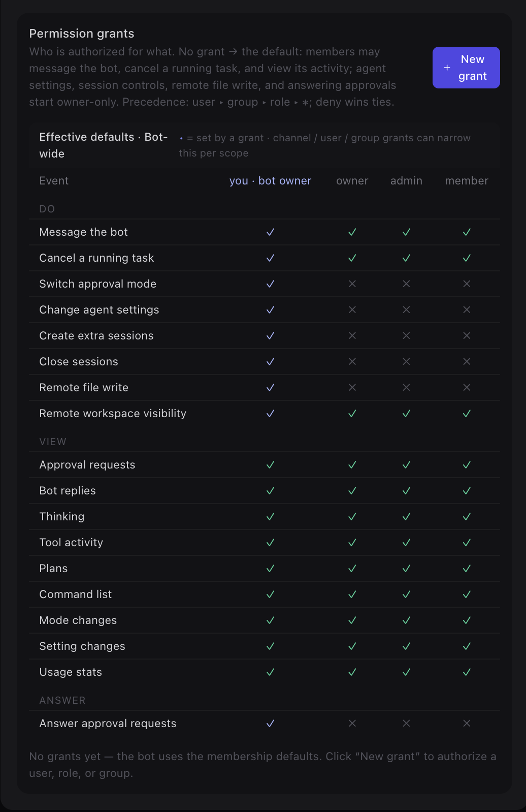Select the 'Setting changes' row label

82,646
